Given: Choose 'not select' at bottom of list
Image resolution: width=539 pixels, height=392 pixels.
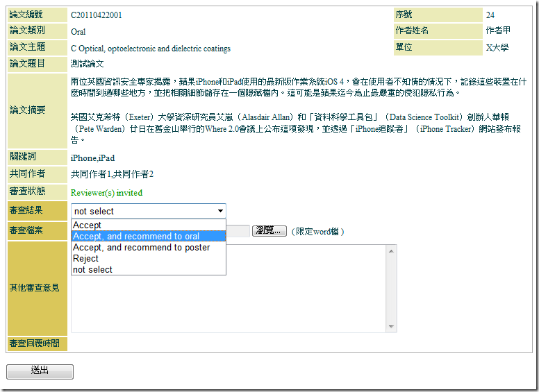Looking at the screenshot, I should click(x=92, y=269).
